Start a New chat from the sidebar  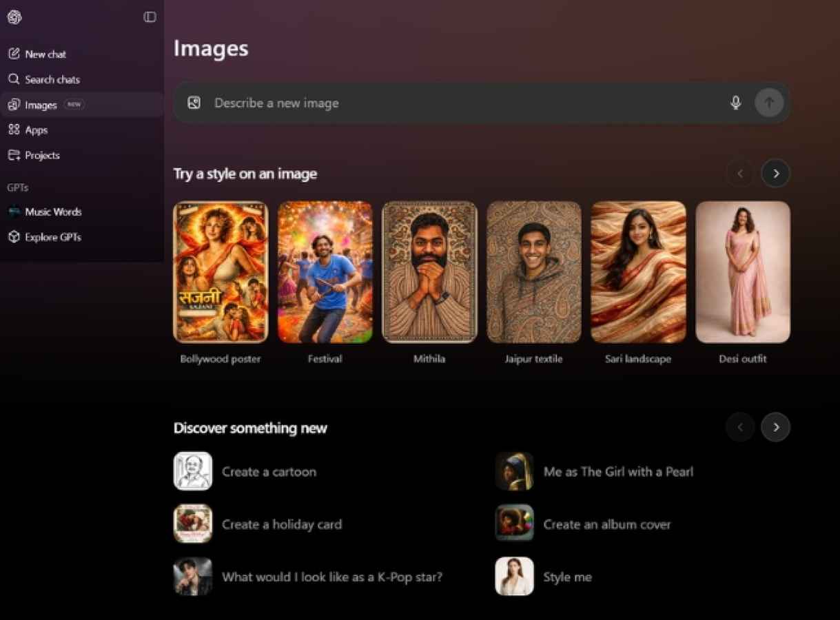pyautogui.click(x=14, y=54)
